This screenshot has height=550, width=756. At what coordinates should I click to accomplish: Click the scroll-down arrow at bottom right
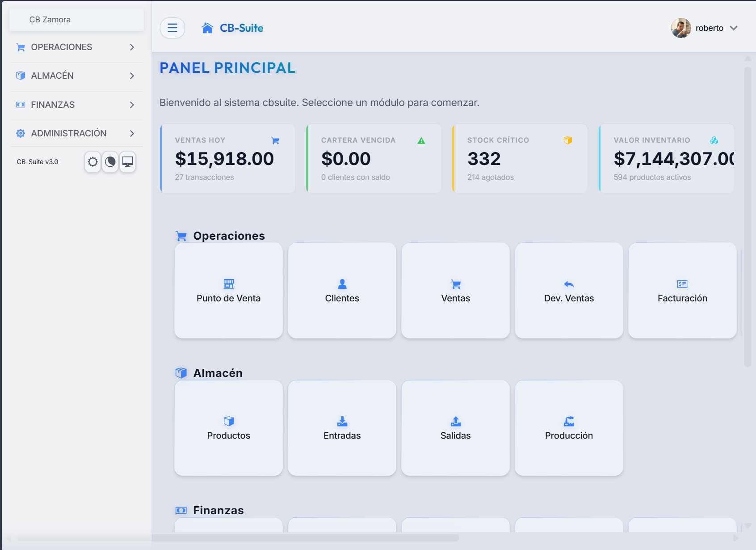[x=748, y=526]
